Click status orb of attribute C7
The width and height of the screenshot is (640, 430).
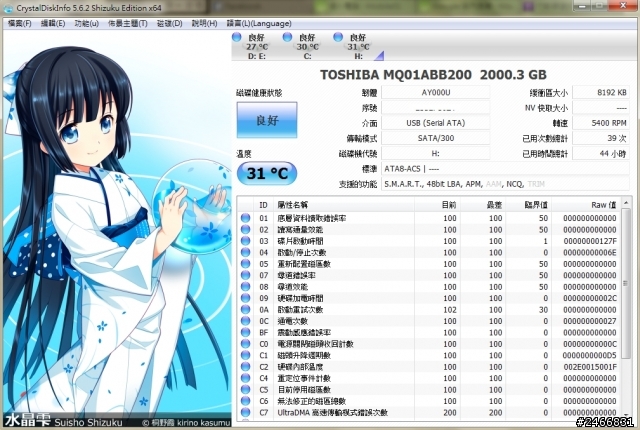[245, 412]
